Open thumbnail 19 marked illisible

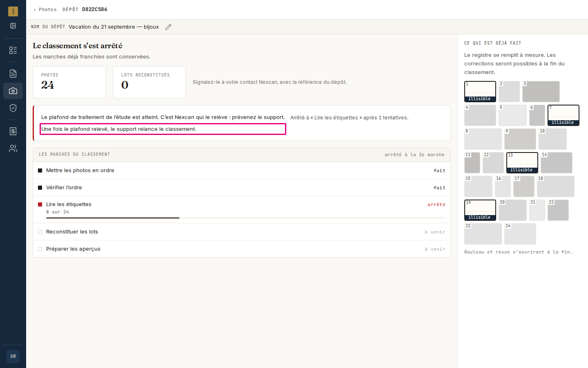[x=480, y=210]
